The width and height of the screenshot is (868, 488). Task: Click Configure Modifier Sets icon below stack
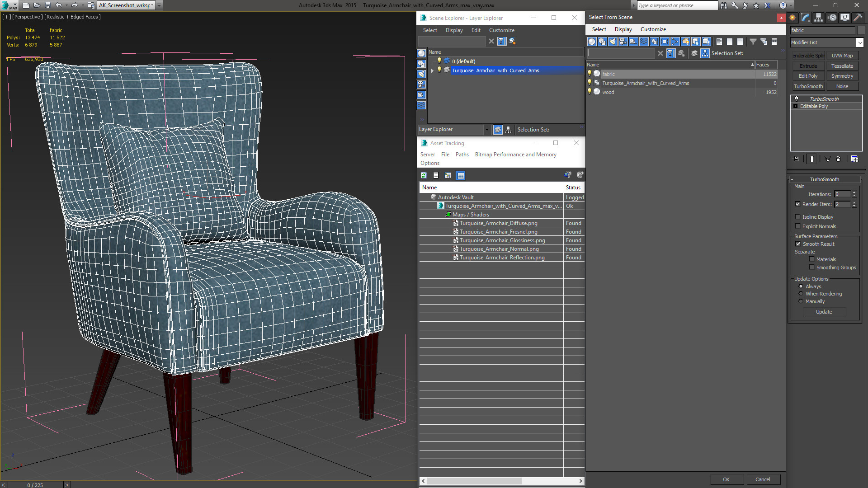[x=854, y=159]
